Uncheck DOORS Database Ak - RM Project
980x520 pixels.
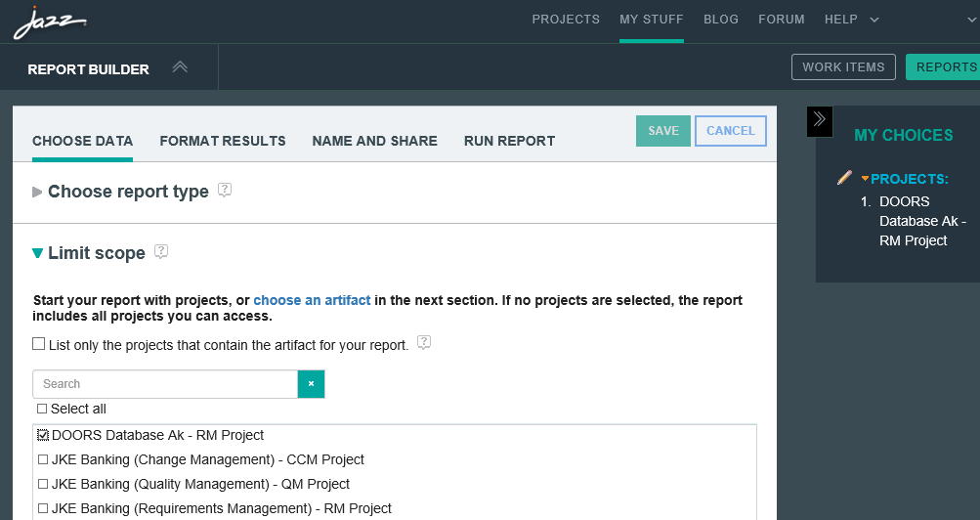coord(42,435)
